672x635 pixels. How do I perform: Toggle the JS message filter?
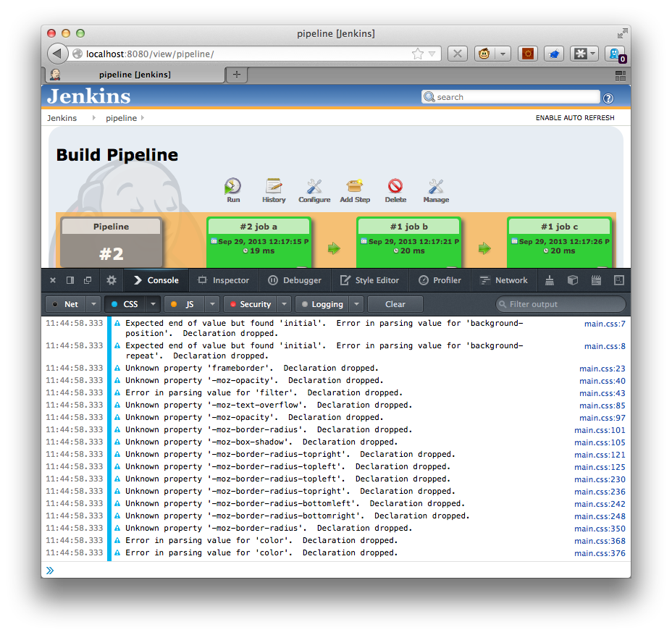[184, 304]
